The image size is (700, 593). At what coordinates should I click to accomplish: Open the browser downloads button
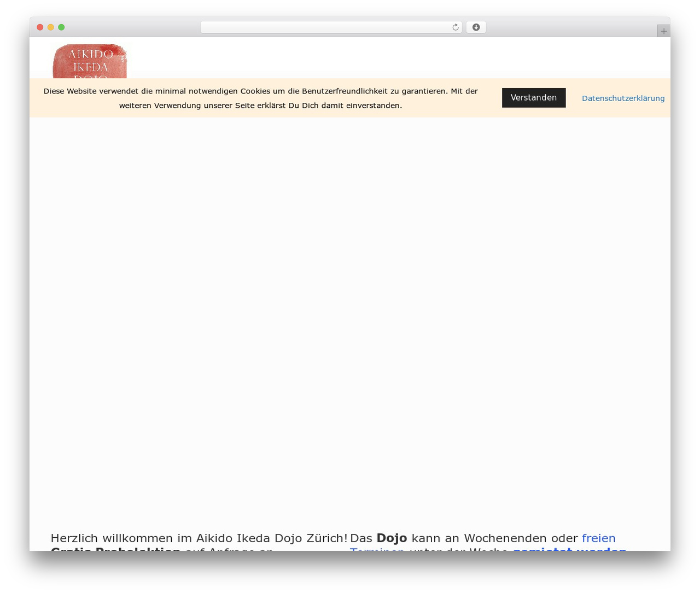tap(476, 27)
